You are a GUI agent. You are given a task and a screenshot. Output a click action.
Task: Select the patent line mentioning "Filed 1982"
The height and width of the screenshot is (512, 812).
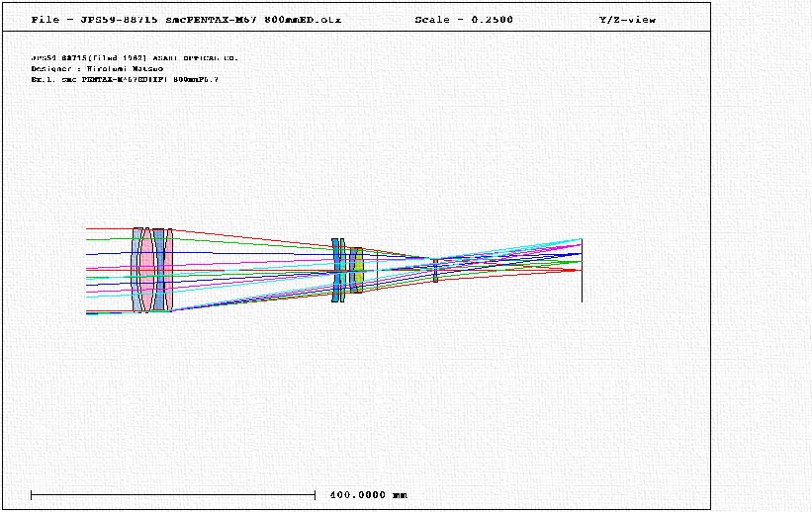(x=135, y=58)
